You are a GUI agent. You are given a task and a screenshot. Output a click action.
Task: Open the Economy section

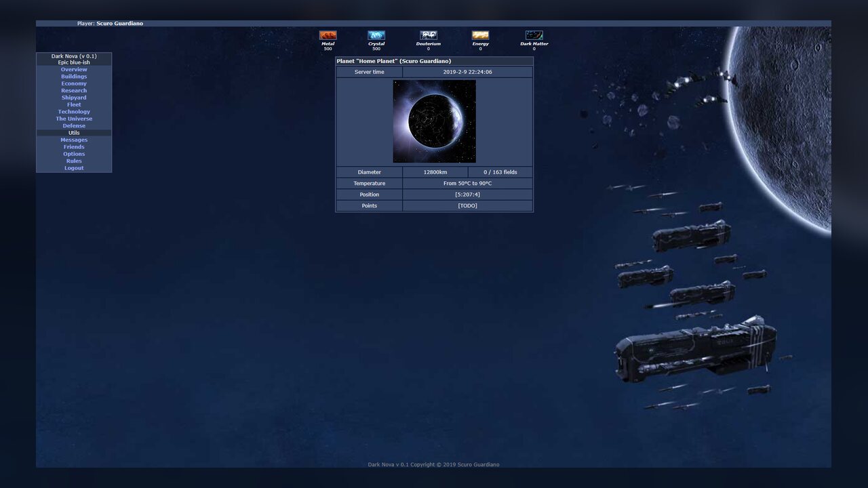tap(74, 83)
